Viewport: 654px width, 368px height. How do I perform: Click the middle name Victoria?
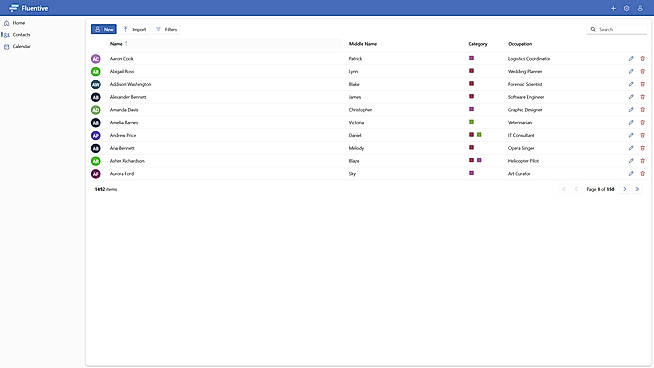(356, 123)
